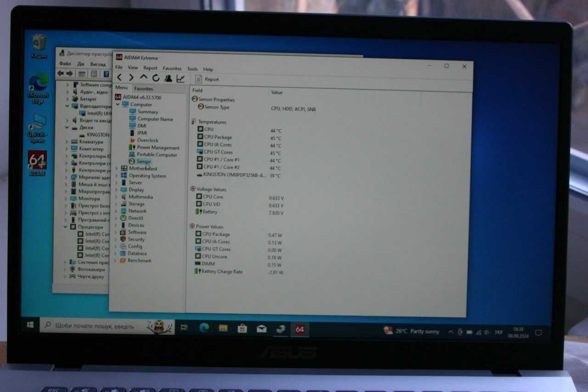Go back with the AIDA64 left arrow
Viewport: 588px width, 392px height.
(x=119, y=78)
